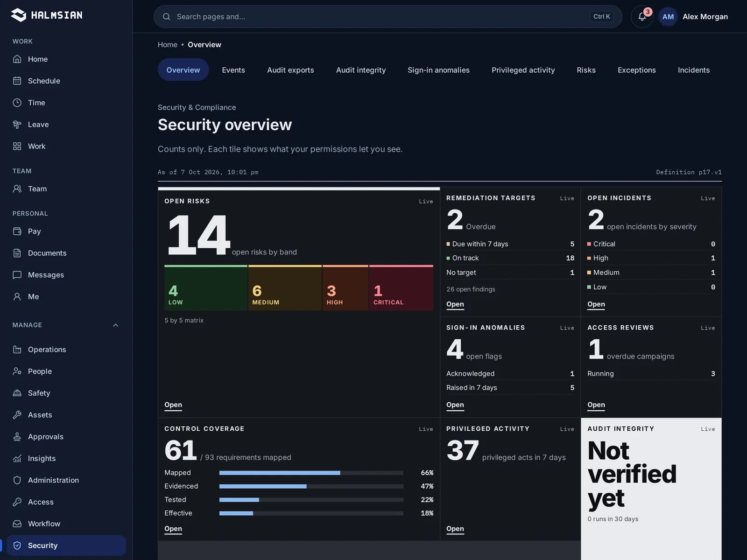Open the Access Reviews tile link
Viewport: 747px width, 560px height.
click(596, 405)
